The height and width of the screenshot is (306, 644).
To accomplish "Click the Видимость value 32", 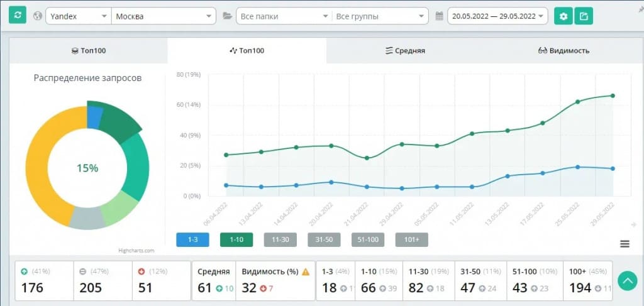I will [249, 288].
